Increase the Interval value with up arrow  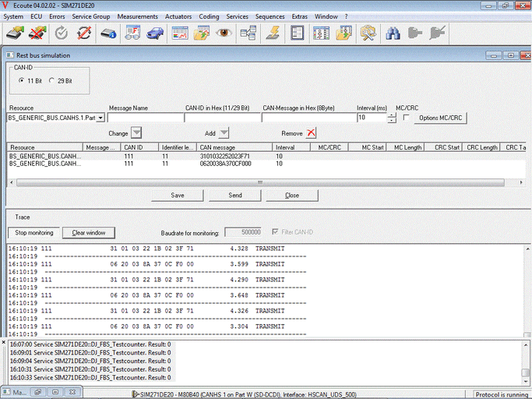[391, 115]
